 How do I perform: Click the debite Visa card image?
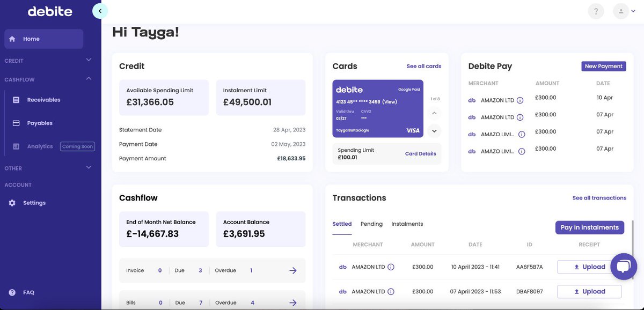(x=378, y=108)
